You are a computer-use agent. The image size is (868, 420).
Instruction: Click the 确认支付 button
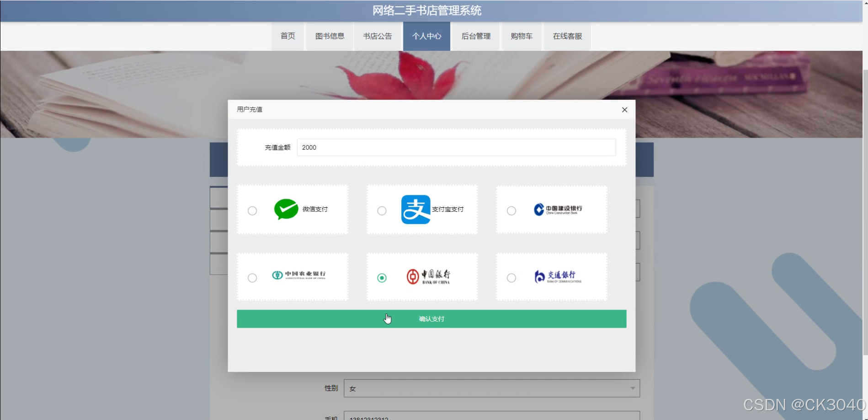[431, 319]
